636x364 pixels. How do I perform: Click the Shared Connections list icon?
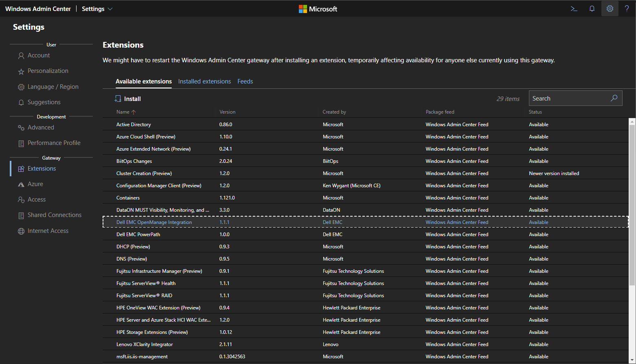[21, 215]
